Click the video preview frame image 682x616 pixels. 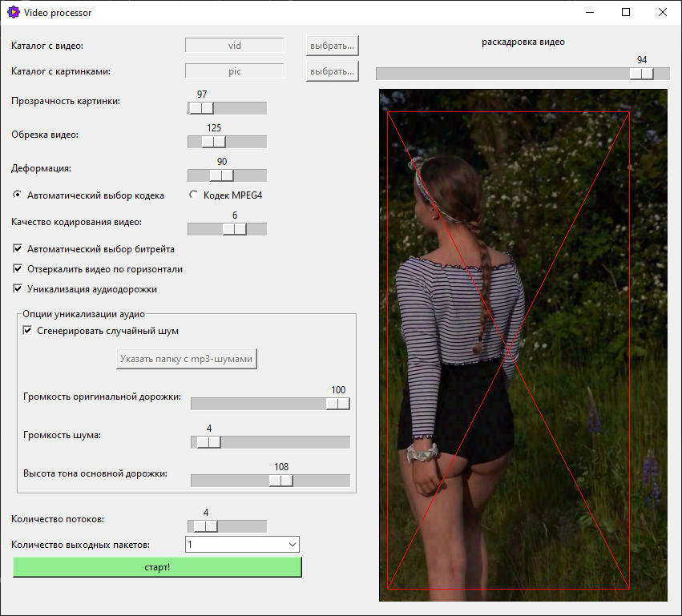(523, 344)
